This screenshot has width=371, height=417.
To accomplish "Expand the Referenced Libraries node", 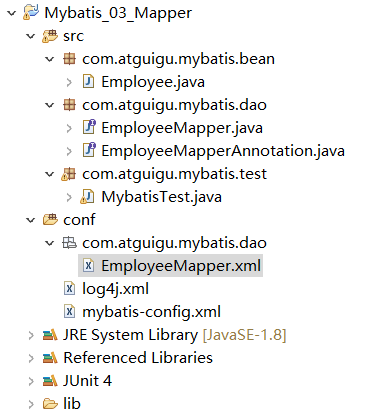I will click(x=31, y=358).
